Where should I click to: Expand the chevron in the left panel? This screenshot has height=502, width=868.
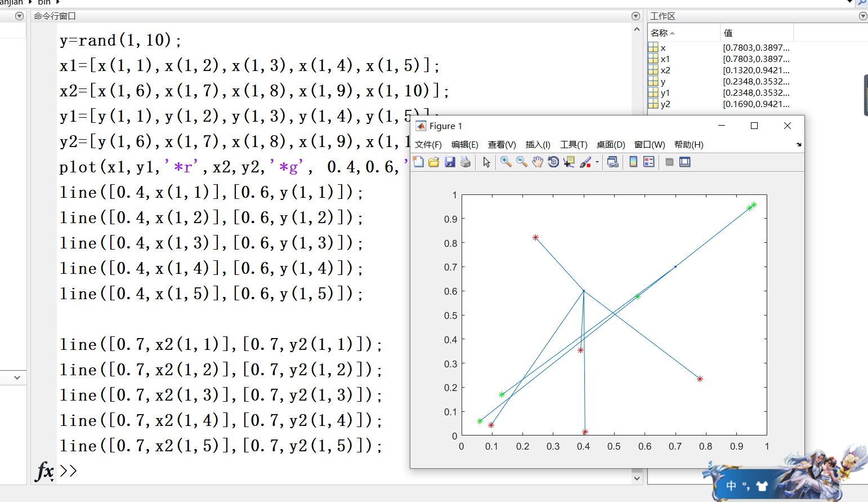pyautogui.click(x=17, y=377)
